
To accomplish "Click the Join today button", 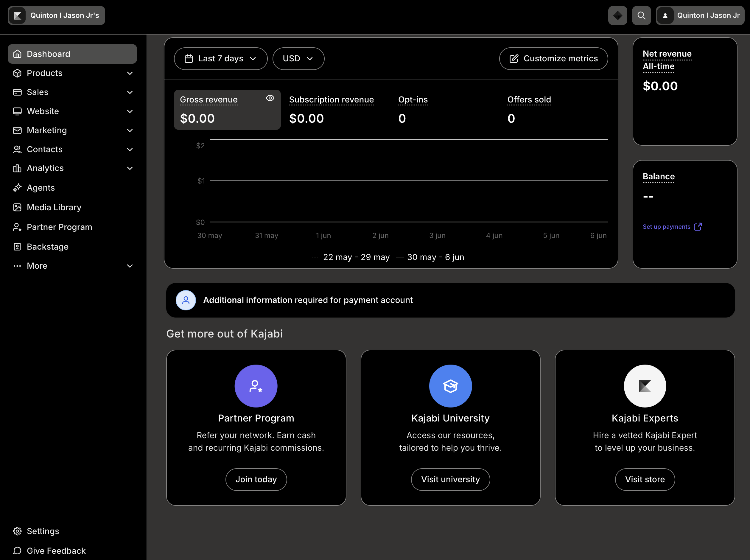I will (x=256, y=479).
